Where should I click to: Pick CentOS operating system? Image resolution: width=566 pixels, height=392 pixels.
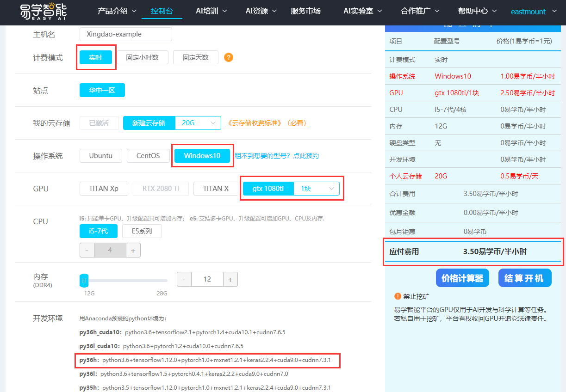[148, 156]
